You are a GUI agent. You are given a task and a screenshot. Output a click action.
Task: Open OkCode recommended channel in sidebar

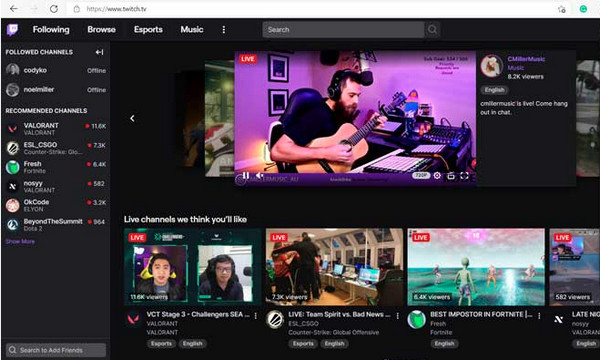56,205
